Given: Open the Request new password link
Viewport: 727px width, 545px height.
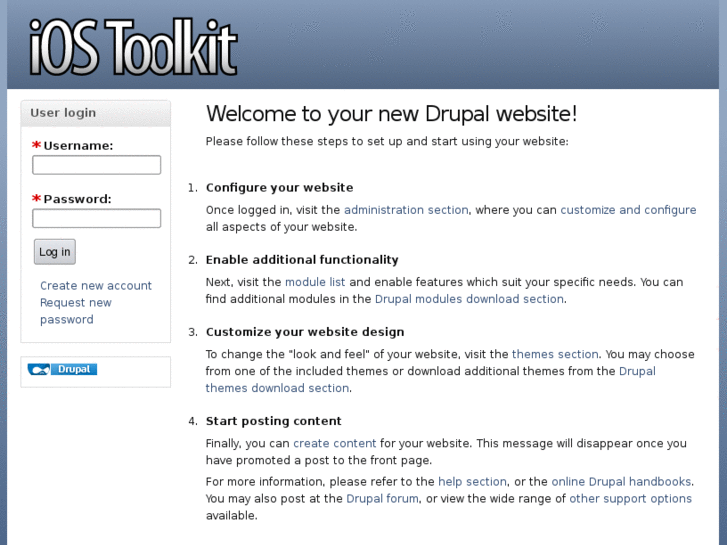Looking at the screenshot, I should [x=76, y=311].
